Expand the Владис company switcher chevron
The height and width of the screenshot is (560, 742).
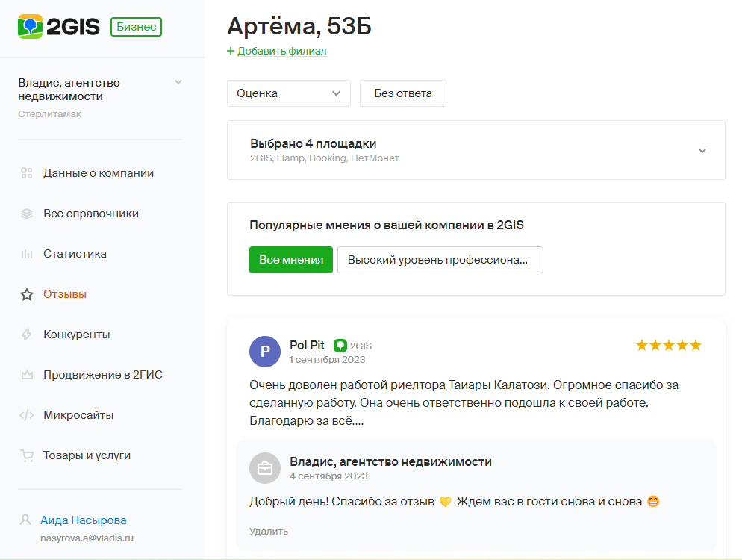(x=178, y=82)
